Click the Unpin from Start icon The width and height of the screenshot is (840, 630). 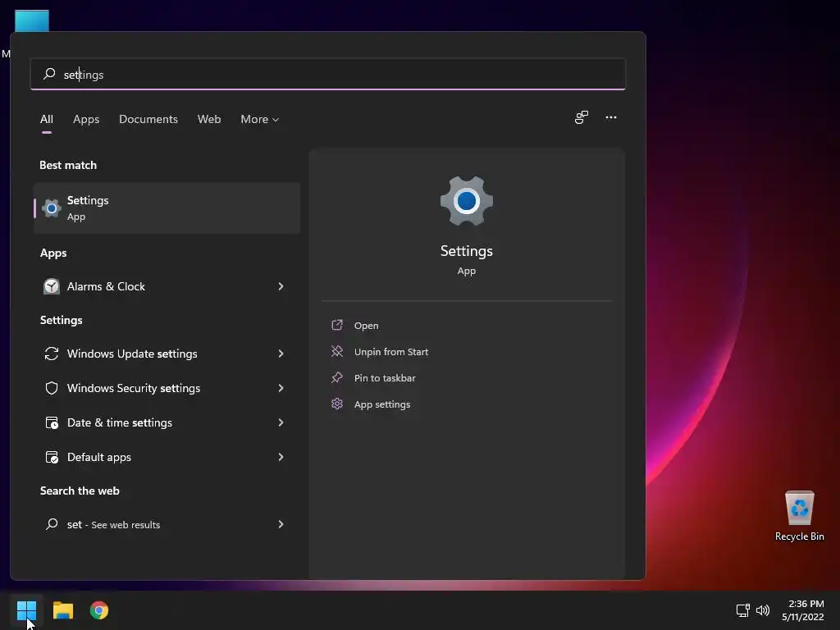coord(337,351)
